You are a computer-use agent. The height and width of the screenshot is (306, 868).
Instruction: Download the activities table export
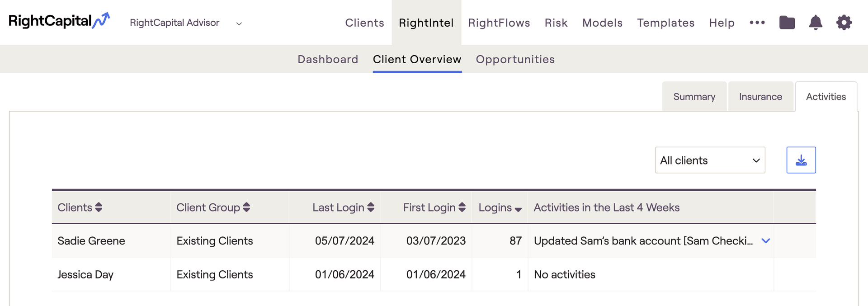pos(801,160)
